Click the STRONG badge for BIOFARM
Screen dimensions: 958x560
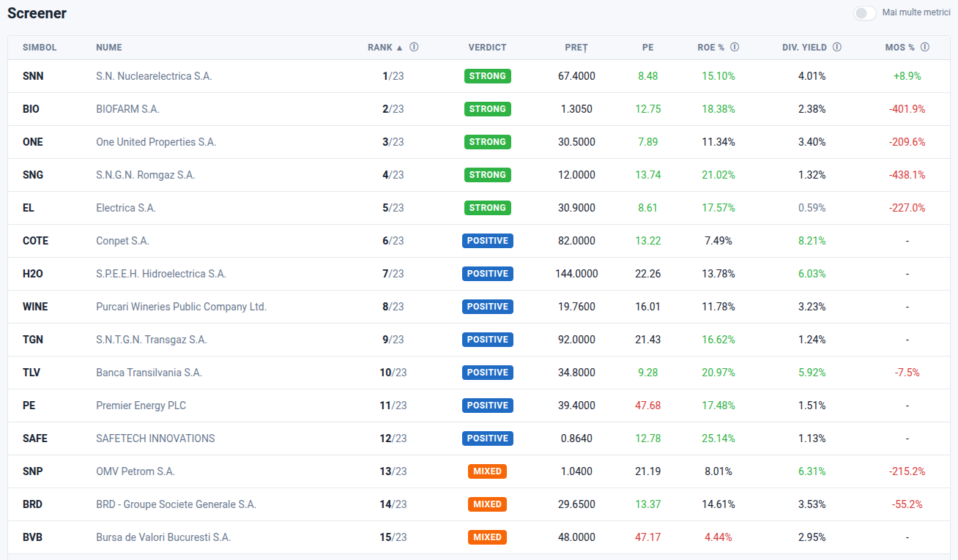tap(487, 109)
